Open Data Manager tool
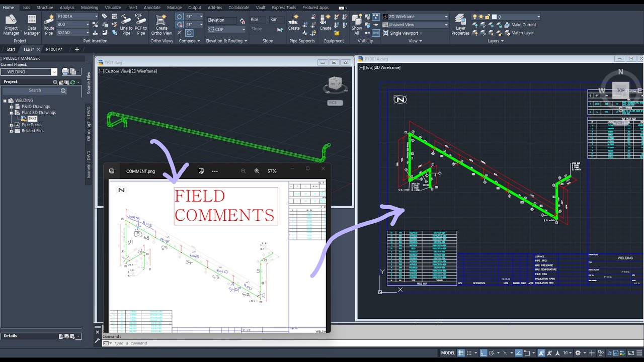644x362 pixels. click(32, 24)
